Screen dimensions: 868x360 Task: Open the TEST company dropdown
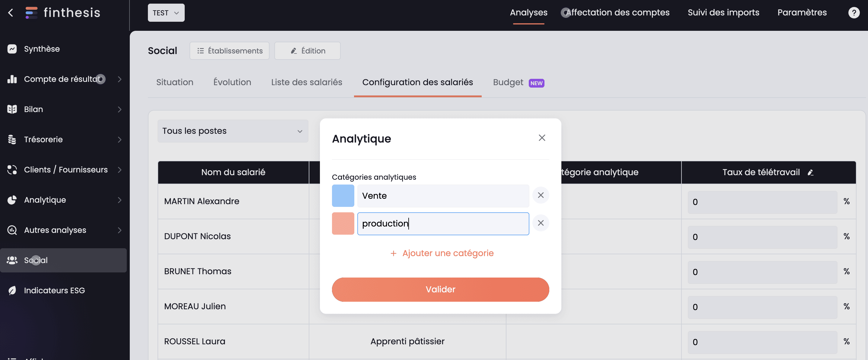pos(166,13)
